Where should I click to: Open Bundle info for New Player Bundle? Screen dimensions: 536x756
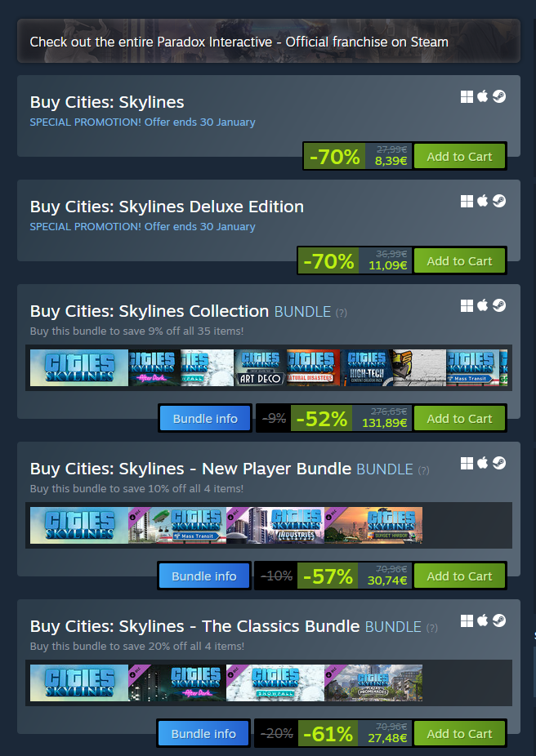click(204, 576)
